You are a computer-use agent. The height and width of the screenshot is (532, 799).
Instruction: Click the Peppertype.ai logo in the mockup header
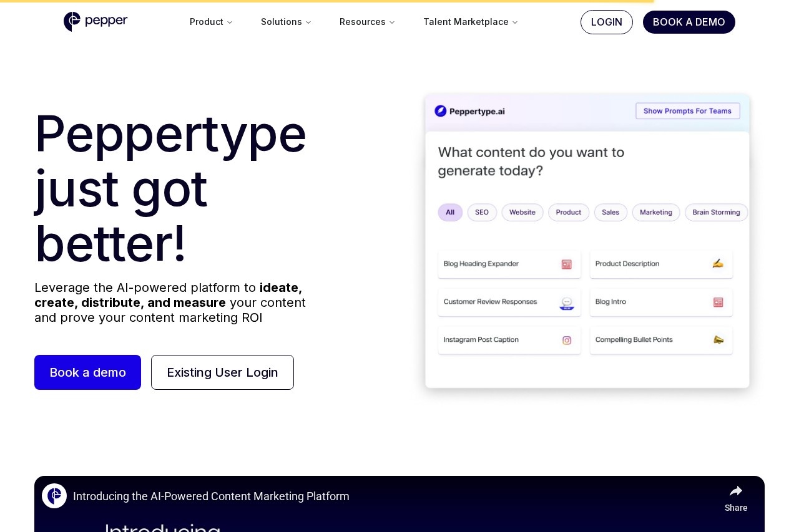[469, 112]
